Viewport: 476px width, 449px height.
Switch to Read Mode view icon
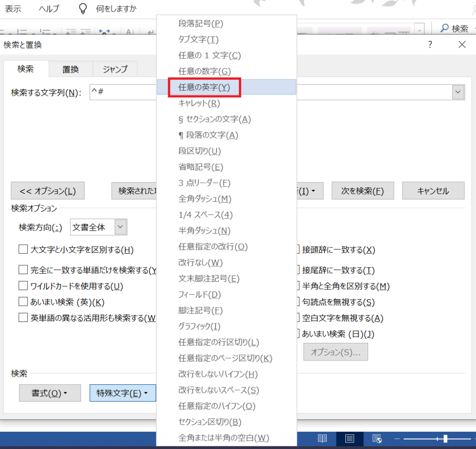click(x=322, y=438)
